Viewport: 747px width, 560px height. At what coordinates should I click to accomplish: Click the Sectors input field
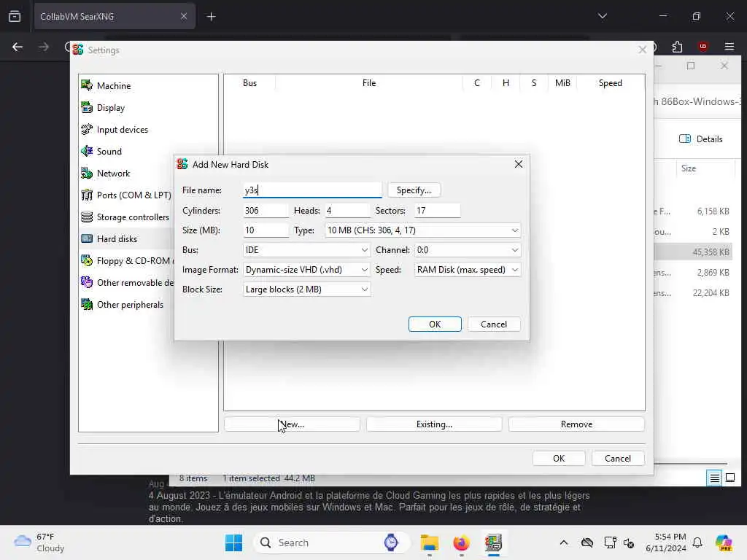438,211
